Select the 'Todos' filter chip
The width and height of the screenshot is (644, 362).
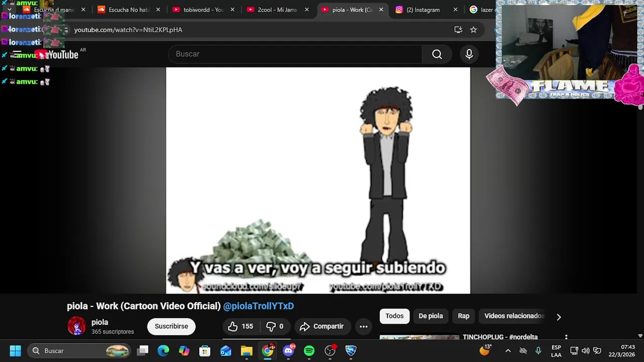394,316
